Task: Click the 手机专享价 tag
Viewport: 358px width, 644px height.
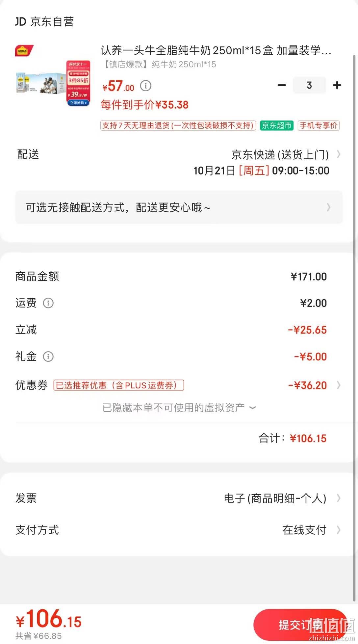Action: tap(319, 125)
